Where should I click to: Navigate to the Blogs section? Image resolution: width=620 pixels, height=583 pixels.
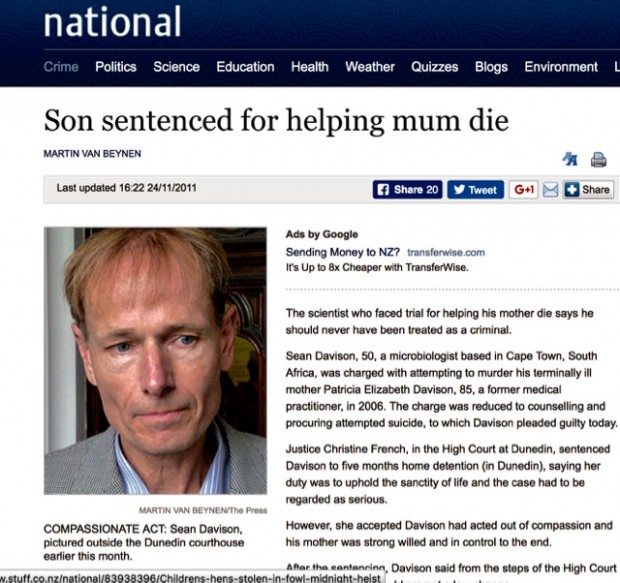[491, 67]
